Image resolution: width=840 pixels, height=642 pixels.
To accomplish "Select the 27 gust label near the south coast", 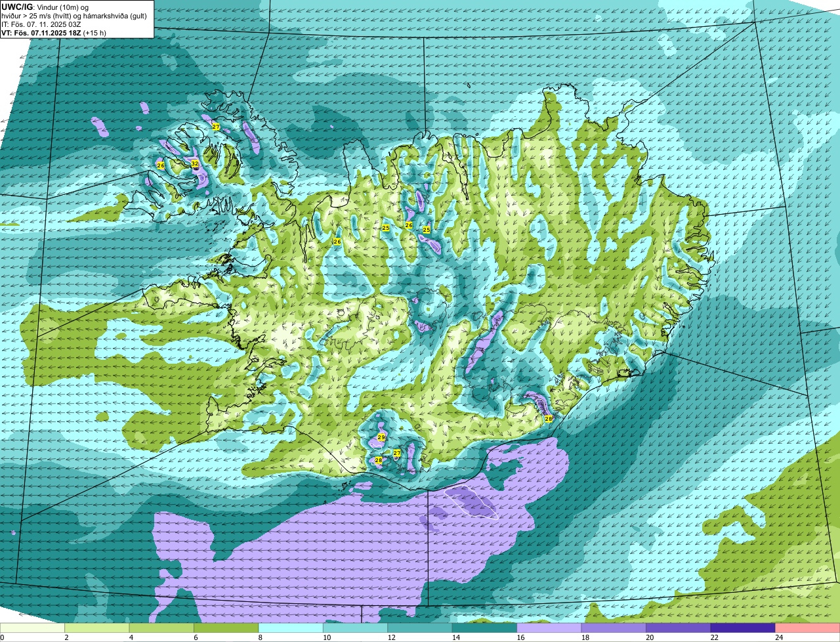I will [x=397, y=453].
